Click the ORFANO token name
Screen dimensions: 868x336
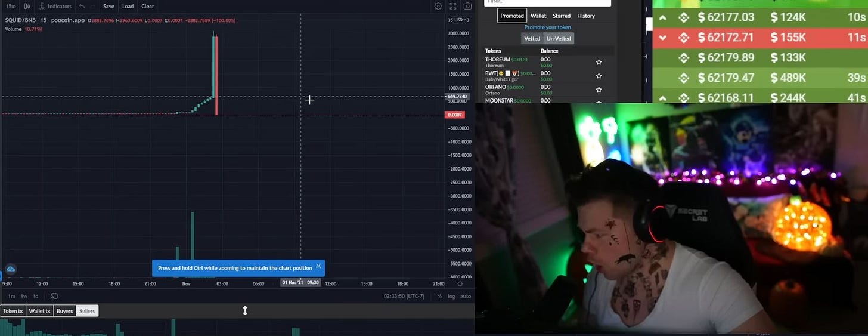495,87
